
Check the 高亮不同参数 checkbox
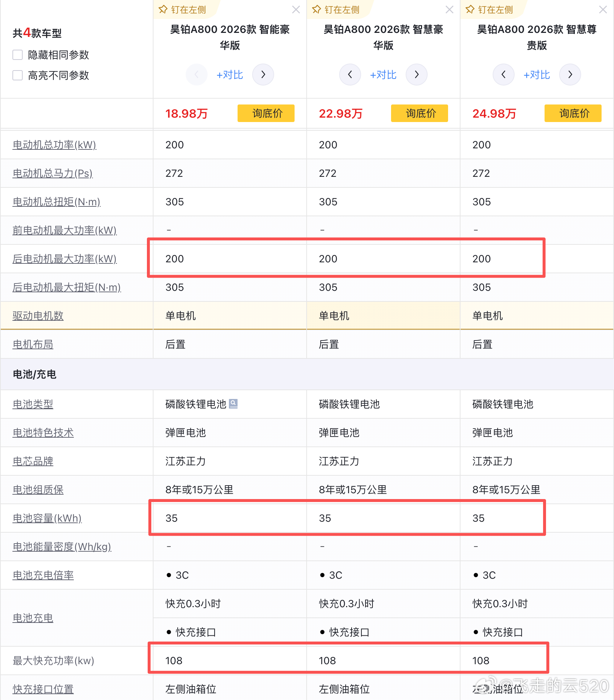pos(18,75)
